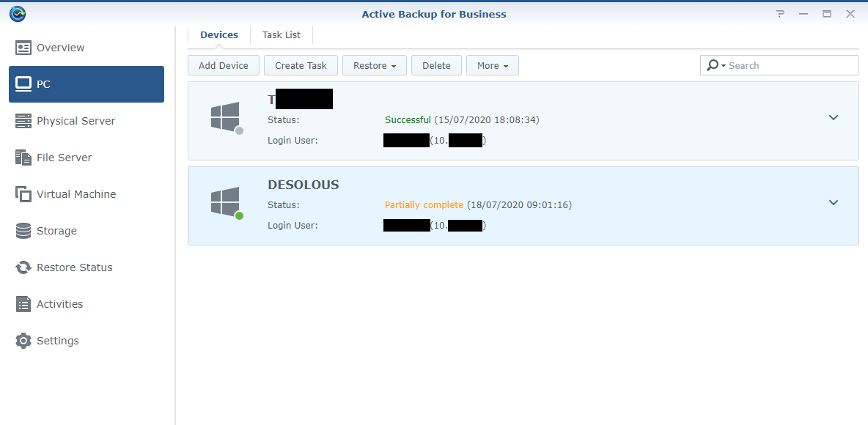This screenshot has height=425, width=868.
Task: Open the Restore dropdown menu
Action: click(375, 65)
